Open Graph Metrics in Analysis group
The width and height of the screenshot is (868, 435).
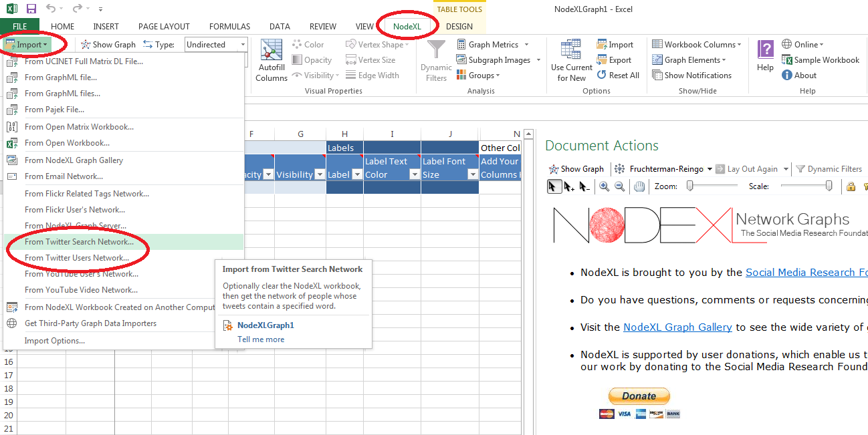(x=493, y=45)
